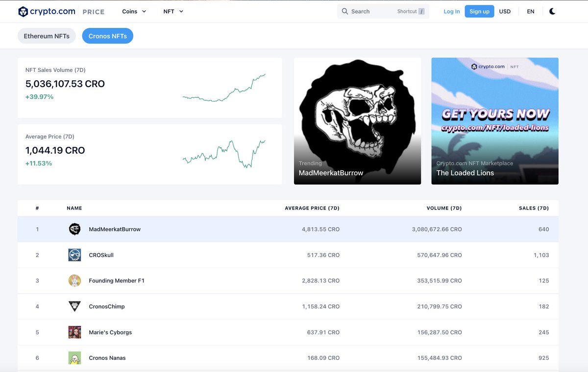Click the 925 sales cell for Cronos Nanas
This screenshot has width=588, height=372.
point(544,358)
